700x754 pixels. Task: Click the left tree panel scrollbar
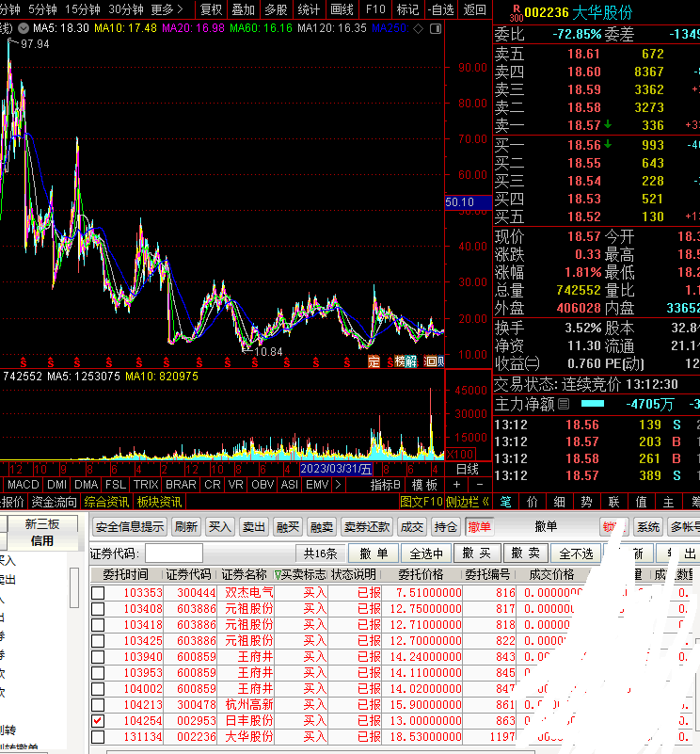[74, 588]
